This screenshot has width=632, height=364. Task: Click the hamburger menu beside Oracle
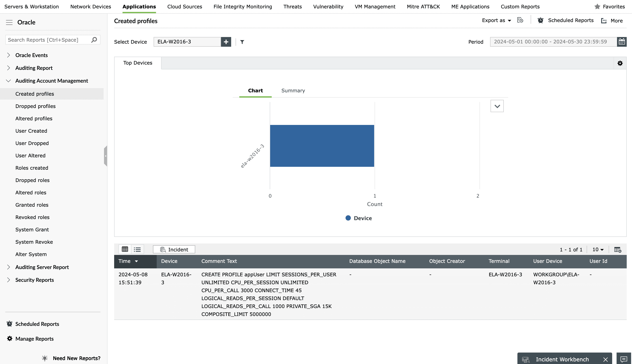[x=9, y=22]
